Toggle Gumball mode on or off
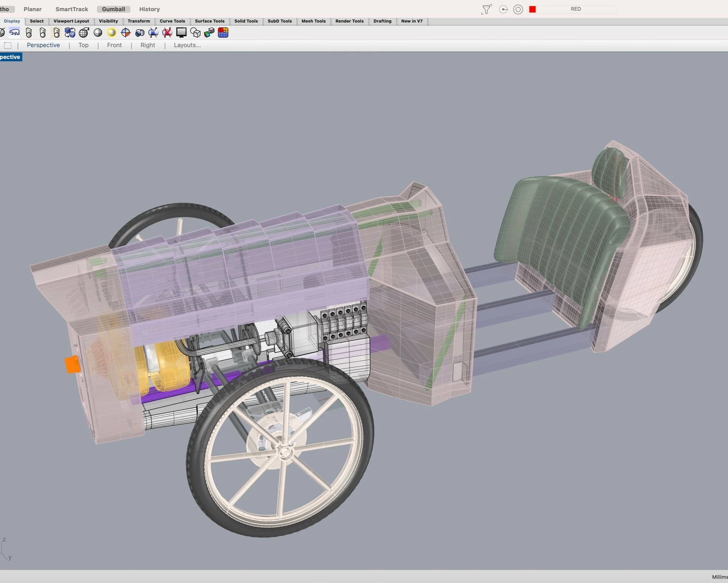This screenshot has height=583, width=728. pos(114,9)
